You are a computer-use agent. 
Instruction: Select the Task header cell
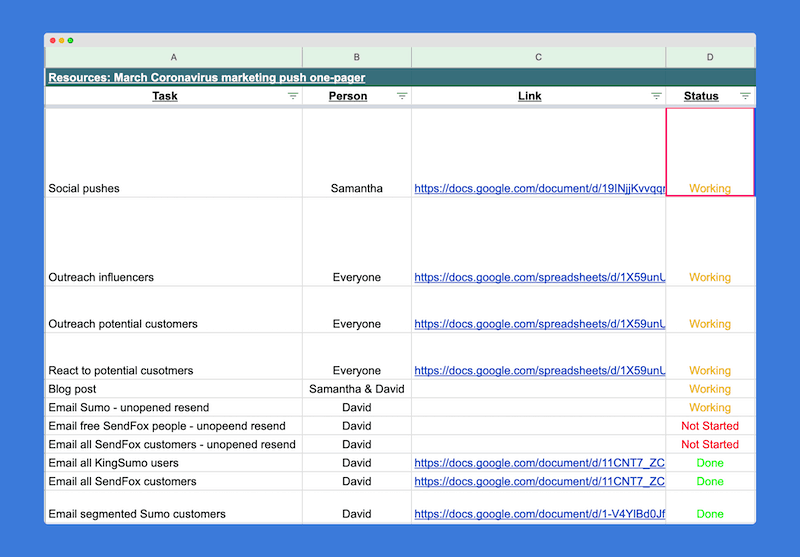[173, 96]
